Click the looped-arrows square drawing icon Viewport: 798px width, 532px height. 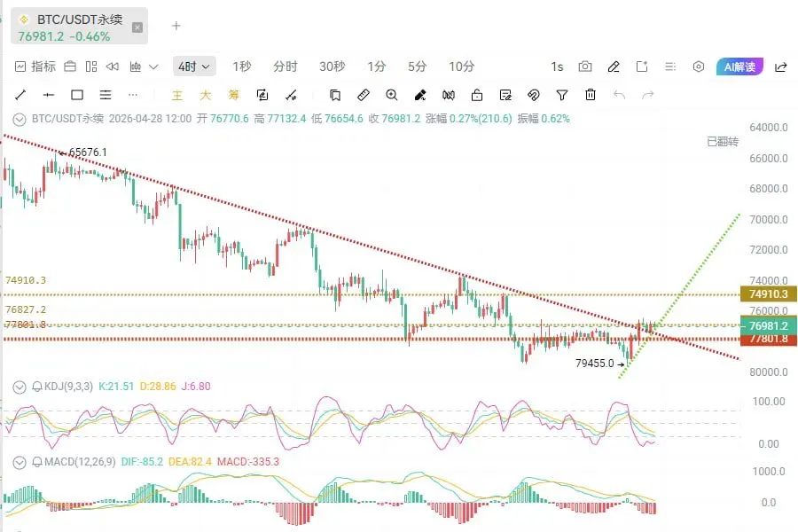[262, 95]
